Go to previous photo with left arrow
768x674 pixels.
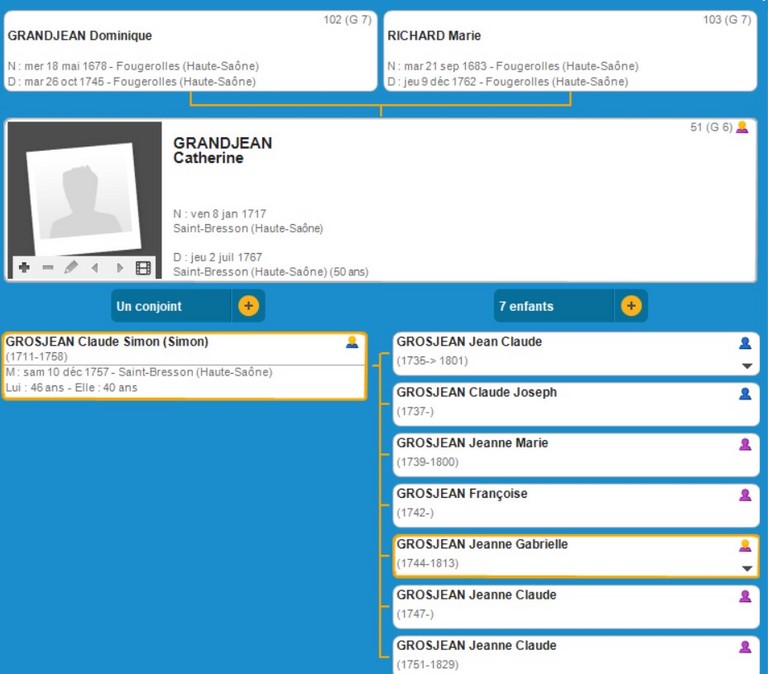[95, 268]
